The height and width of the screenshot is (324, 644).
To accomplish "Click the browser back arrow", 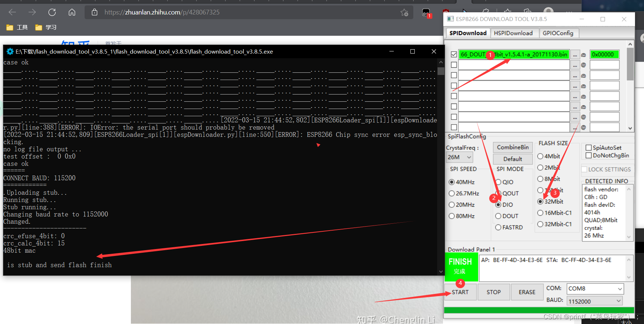I will point(12,12).
